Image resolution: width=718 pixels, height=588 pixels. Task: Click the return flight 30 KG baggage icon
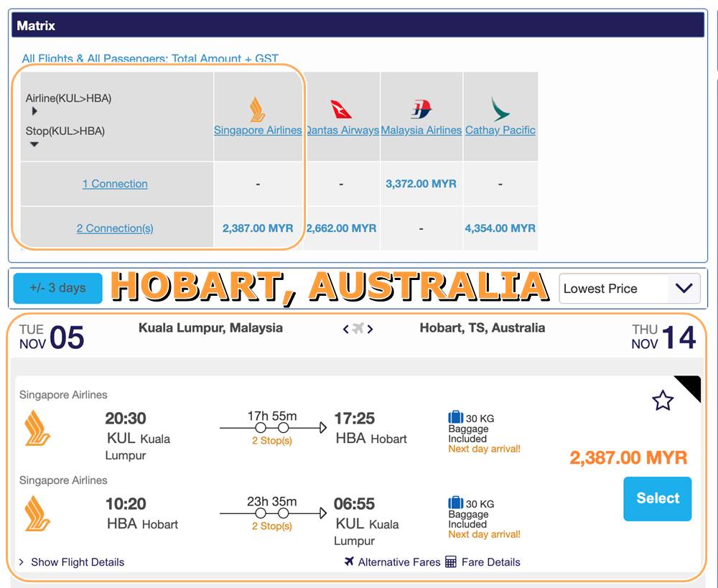click(455, 503)
